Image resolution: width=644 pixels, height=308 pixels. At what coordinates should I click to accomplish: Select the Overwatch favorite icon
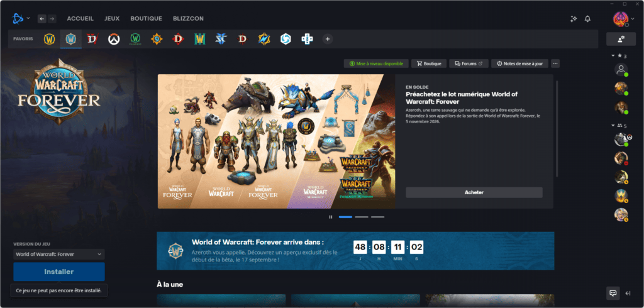click(114, 39)
